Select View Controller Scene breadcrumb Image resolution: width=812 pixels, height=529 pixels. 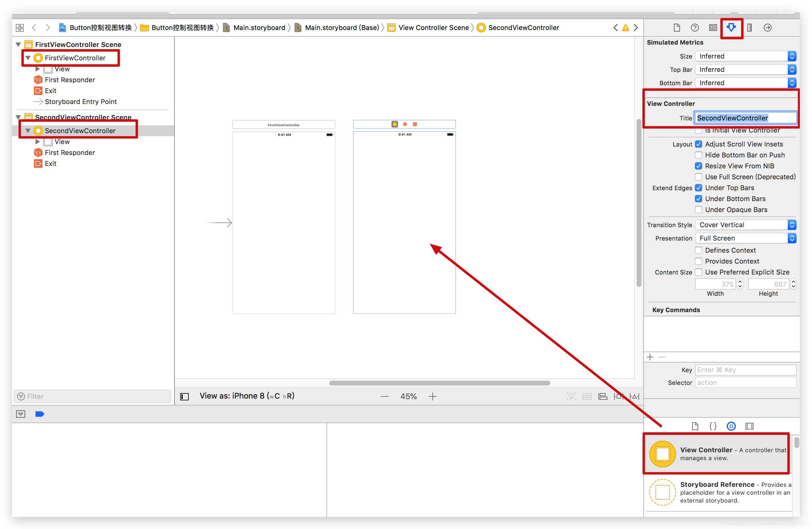click(433, 28)
